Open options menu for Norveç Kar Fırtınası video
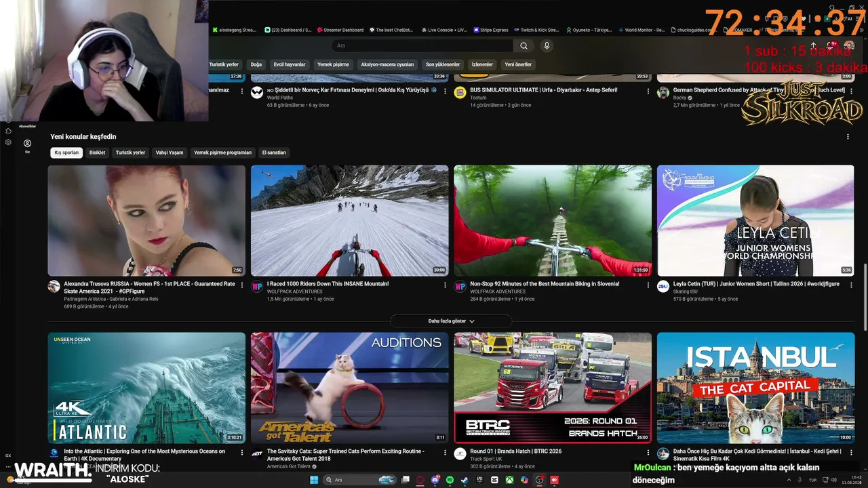 [445, 91]
